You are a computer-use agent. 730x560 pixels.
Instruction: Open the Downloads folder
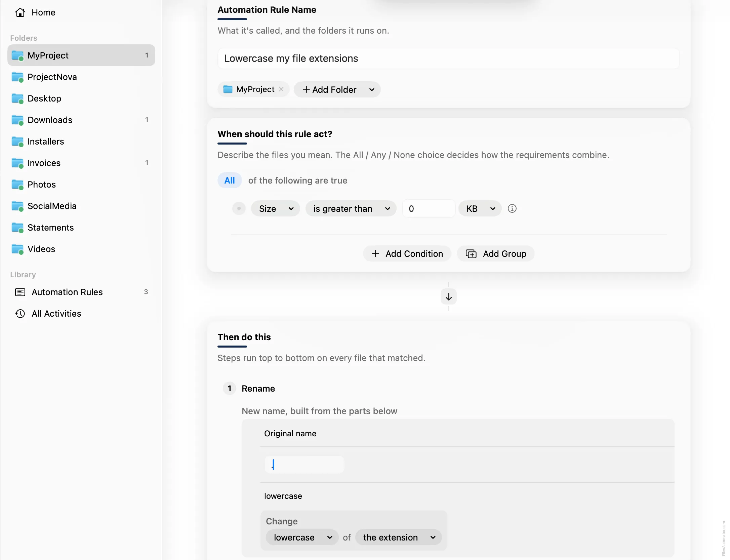[81, 120]
